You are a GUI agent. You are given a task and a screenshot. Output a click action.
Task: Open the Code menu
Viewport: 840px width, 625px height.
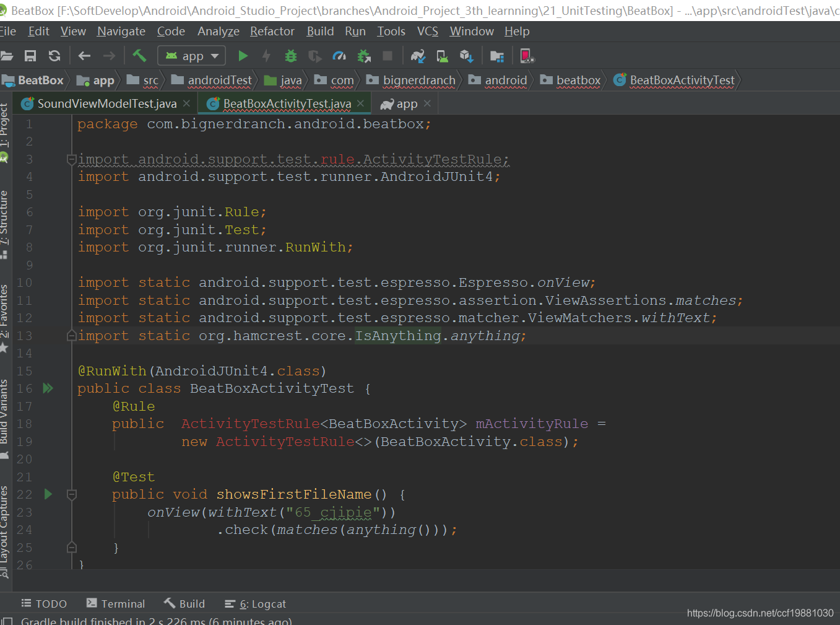(171, 32)
